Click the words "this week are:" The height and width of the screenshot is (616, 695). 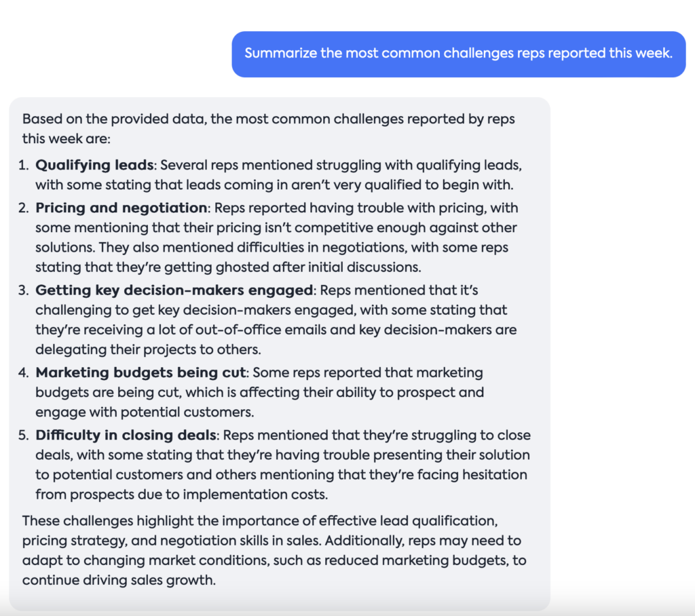coord(66,138)
